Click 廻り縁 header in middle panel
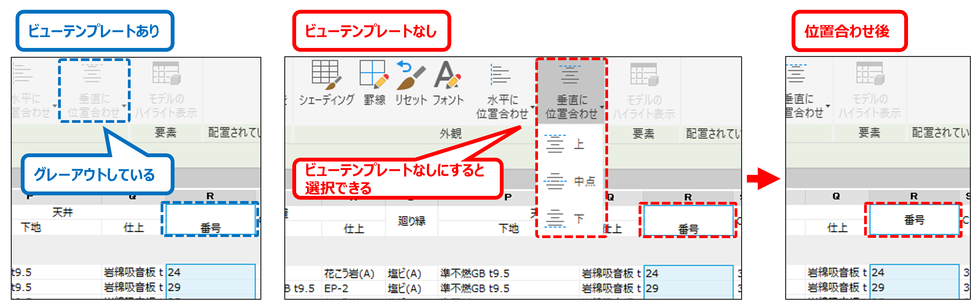This screenshot has width=980, height=307. (x=412, y=221)
